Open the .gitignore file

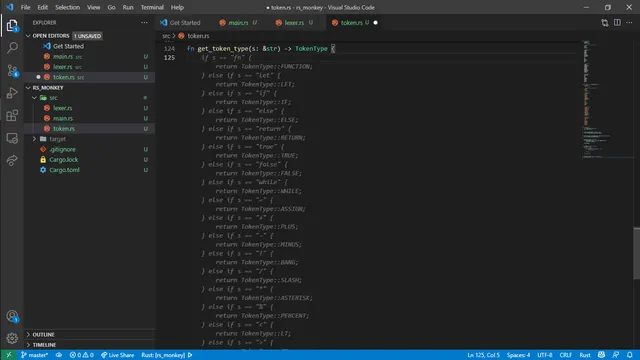point(89,149)
